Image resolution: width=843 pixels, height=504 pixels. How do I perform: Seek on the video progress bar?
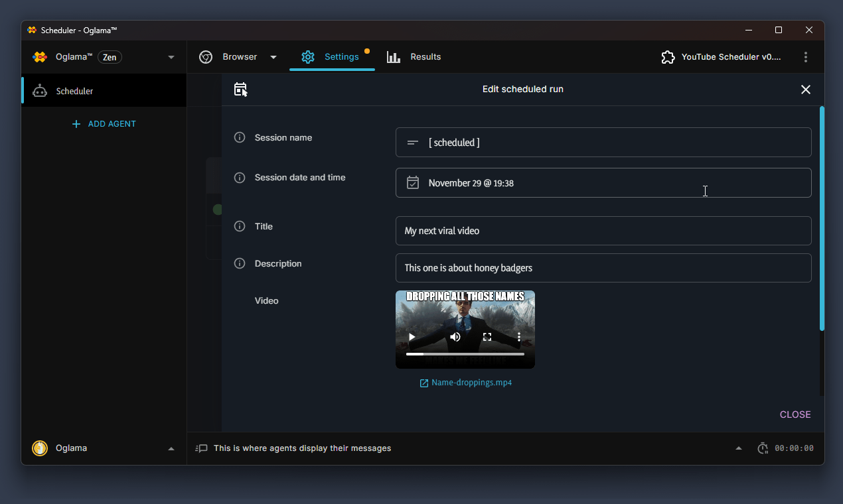point(465,353)
